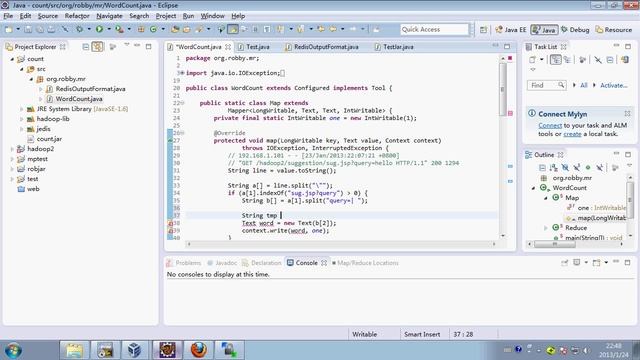The image size is (640, 360).
Task: Collapse all in Project Explorer
Action: (86, 47)
